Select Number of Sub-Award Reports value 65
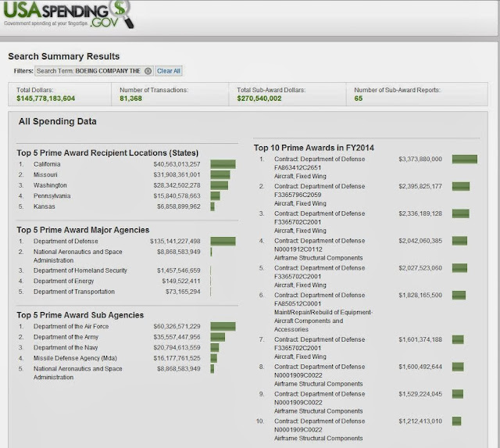The height and width of the screenshot is (448, 500). [x=359, y=99]
